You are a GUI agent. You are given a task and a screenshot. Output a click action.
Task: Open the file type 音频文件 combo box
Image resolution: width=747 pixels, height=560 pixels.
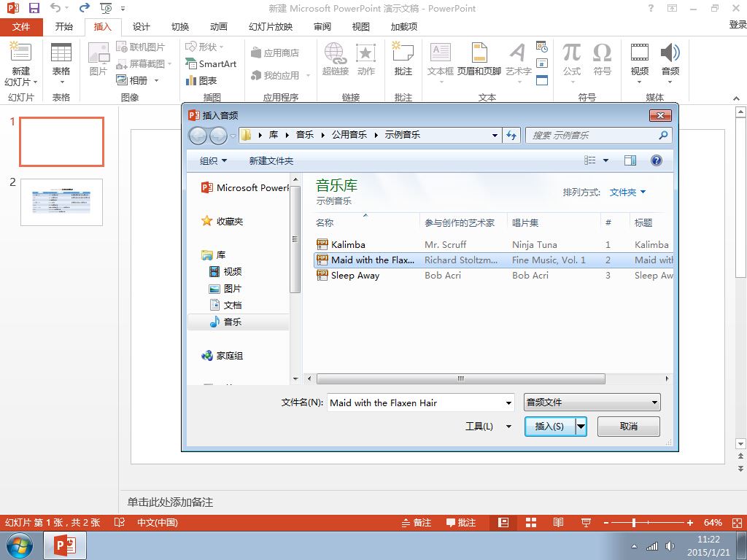592,402
